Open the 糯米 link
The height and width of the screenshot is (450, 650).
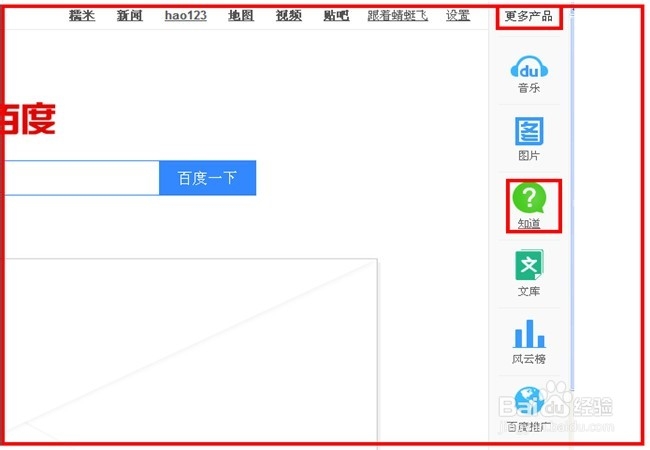(82, 15)
